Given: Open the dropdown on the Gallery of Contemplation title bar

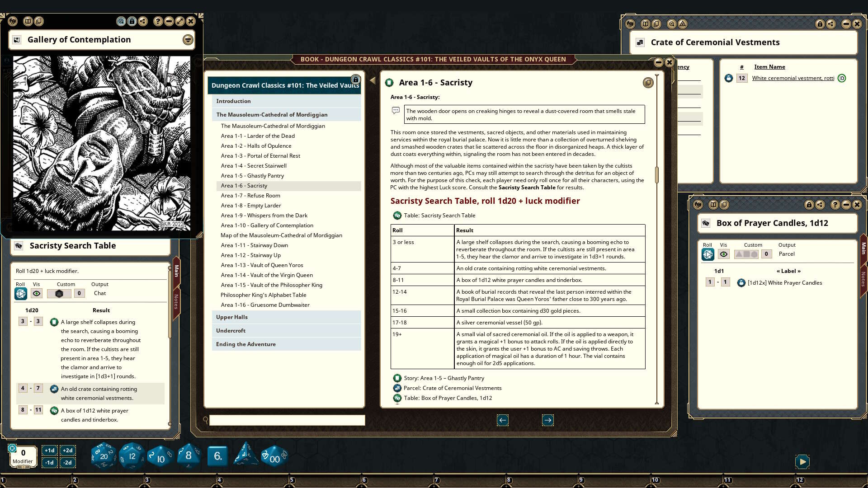Looking at the screenshot, I should pyautogui.click(x=187, y=39).
